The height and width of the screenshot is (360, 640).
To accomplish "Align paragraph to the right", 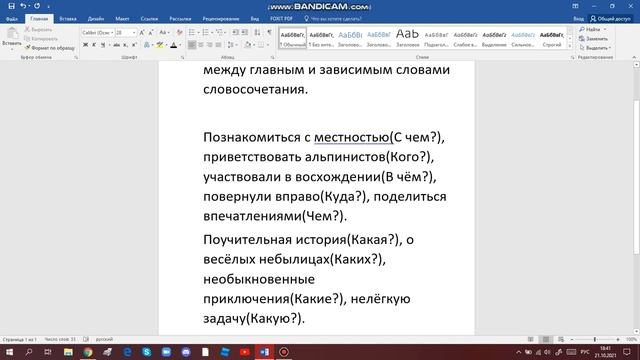I will (209, 45).
